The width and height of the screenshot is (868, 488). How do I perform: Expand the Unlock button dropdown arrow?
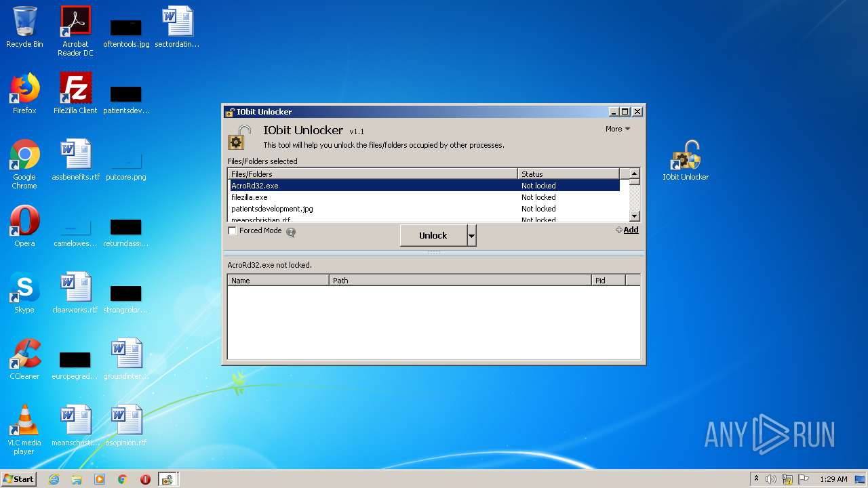(472, 236)
